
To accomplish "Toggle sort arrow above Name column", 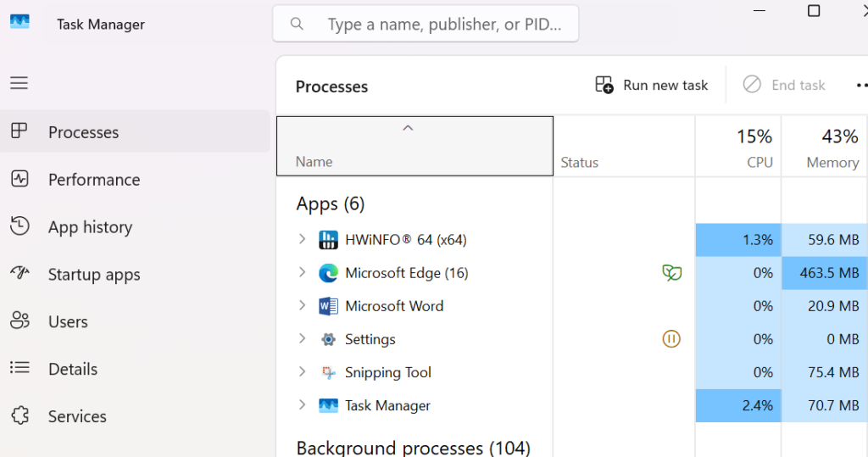I will click(408, 128).
